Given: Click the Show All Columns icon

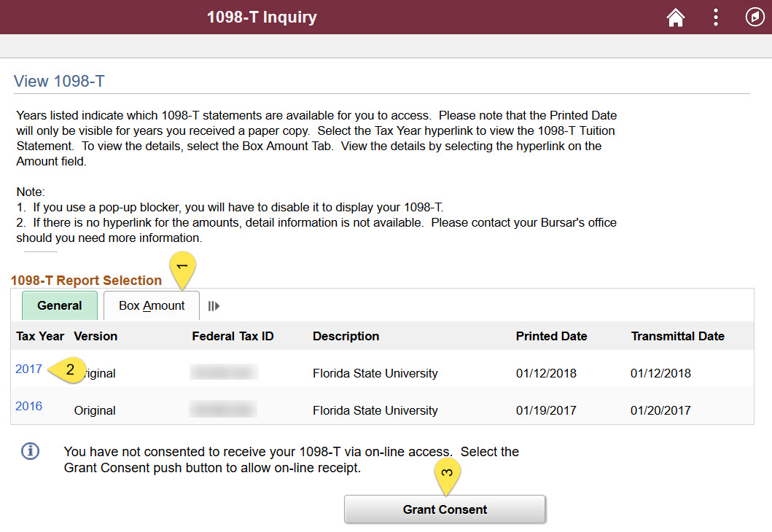Looking at the screenshot, I should pyautogui.click(x=214, y=306).
